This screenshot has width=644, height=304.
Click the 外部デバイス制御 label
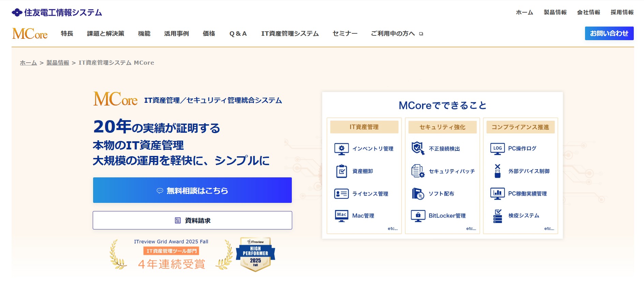coord(529,171)
